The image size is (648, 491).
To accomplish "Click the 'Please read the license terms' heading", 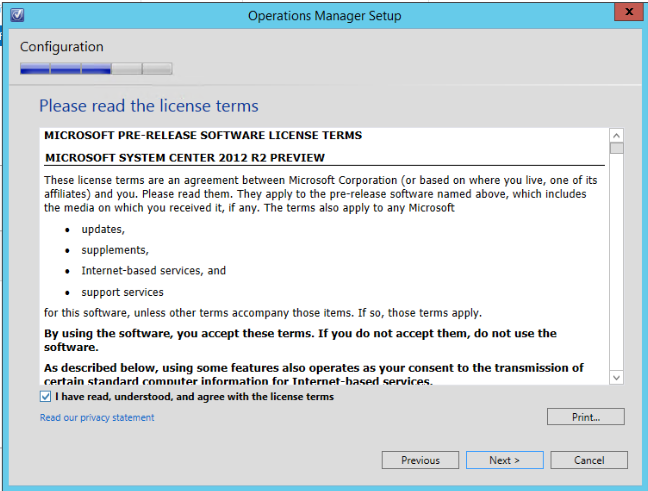I will 148,106.
